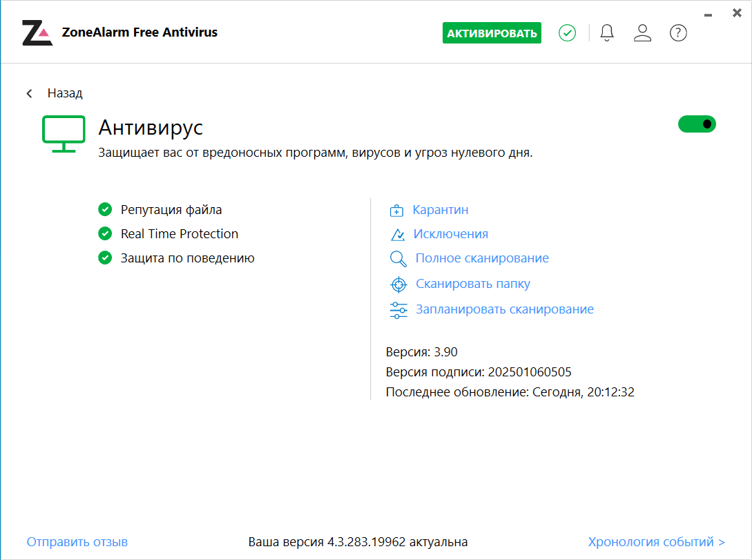Image resolution: width=752 pixels, height=560 pixels.
Task: Select the Real Time Protection label
Action: (180, 234)
